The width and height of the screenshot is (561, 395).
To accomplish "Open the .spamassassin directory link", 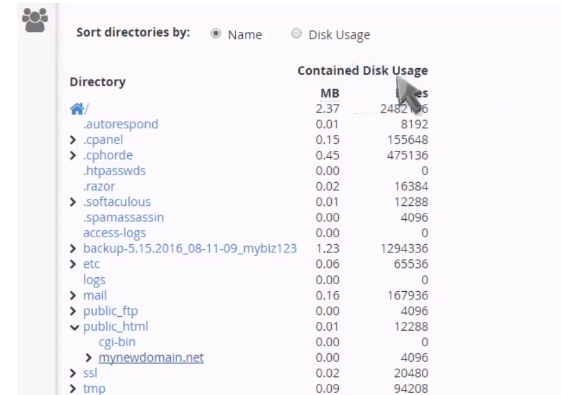I will (123, 218).
